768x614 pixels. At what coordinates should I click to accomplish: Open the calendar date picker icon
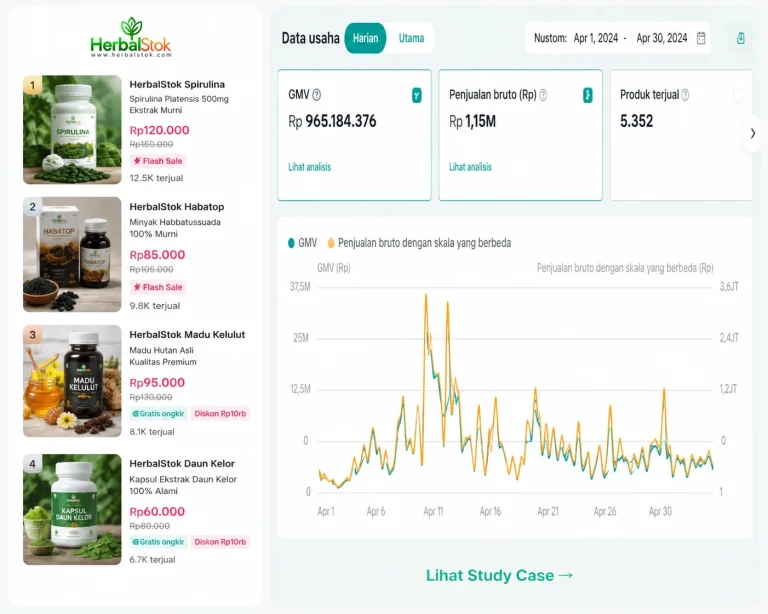pyautogui.click(x=701, y=38)
